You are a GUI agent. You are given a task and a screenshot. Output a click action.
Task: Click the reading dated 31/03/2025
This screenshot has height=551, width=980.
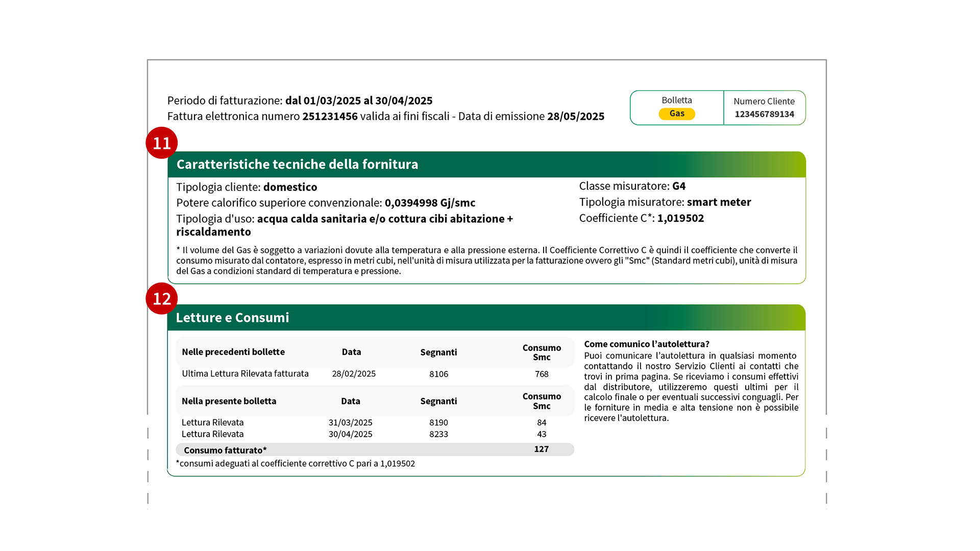(350, 422)
